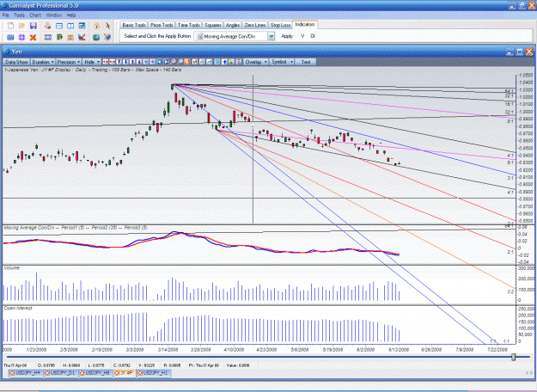Click the first magnifier zoom icon in the chart toolbar
Screen dimensions: 537x392
coord(173,62)
